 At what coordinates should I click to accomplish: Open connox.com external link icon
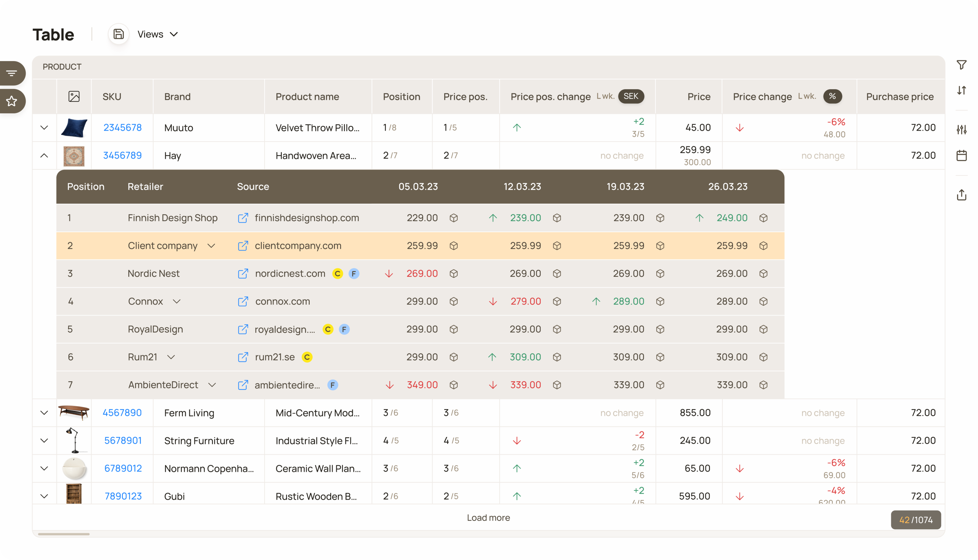[243, 301]
